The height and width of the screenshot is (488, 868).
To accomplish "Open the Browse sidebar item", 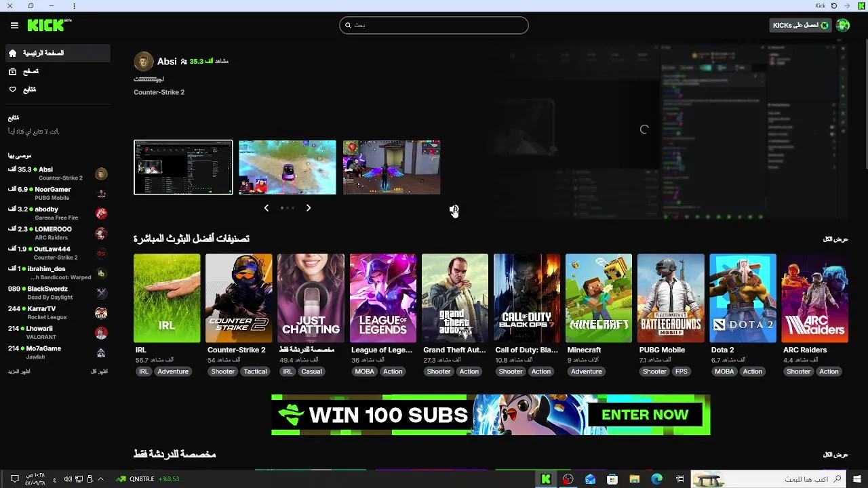I will 58,71.
